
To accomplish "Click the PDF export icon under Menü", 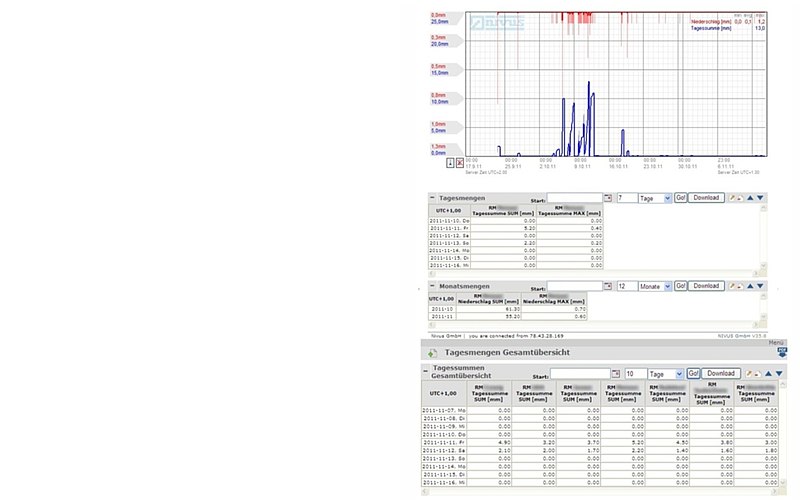I will [783, 352].
